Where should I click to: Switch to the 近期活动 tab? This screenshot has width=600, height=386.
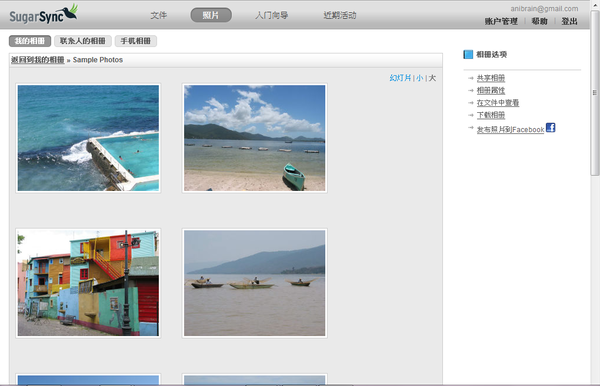pyautogui.click(x=340, y=15)
